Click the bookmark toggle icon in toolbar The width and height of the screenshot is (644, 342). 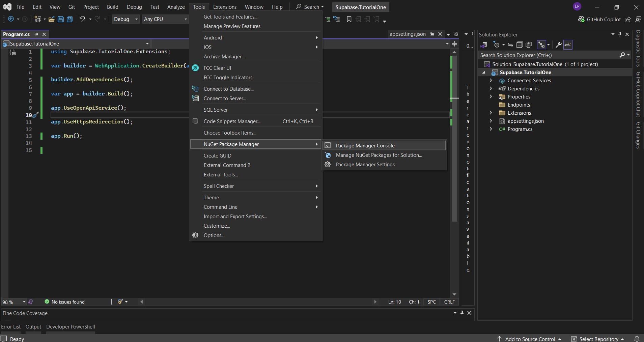point(349,19)
